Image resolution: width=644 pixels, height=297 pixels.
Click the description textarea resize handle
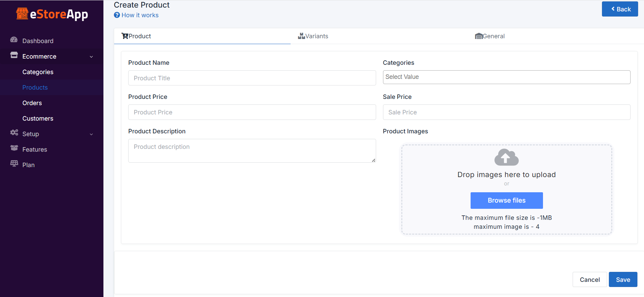pyautogui.click(x=373, y=160)
